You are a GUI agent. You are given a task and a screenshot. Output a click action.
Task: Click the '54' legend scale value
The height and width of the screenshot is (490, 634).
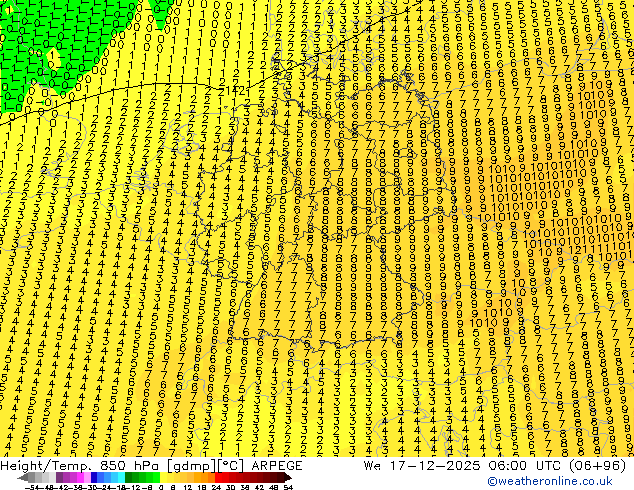click(288, 487)
